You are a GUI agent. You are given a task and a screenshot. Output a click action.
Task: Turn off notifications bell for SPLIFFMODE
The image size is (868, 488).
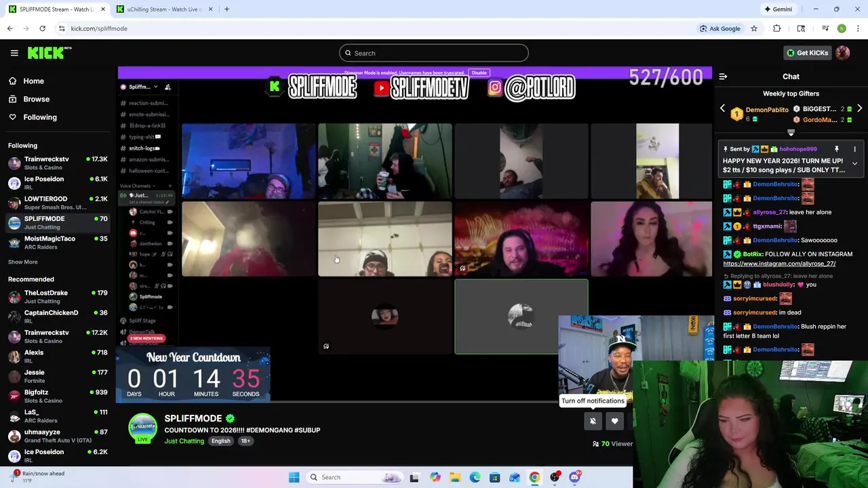click(593, 422)
